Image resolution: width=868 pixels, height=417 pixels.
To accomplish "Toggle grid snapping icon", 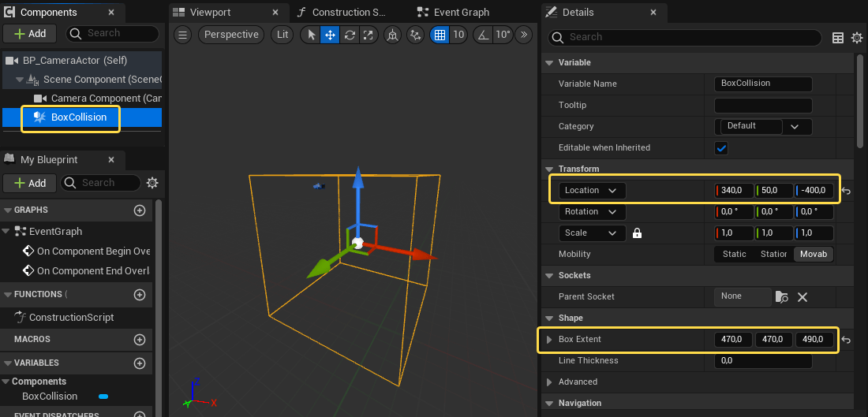I will point(440,35).
